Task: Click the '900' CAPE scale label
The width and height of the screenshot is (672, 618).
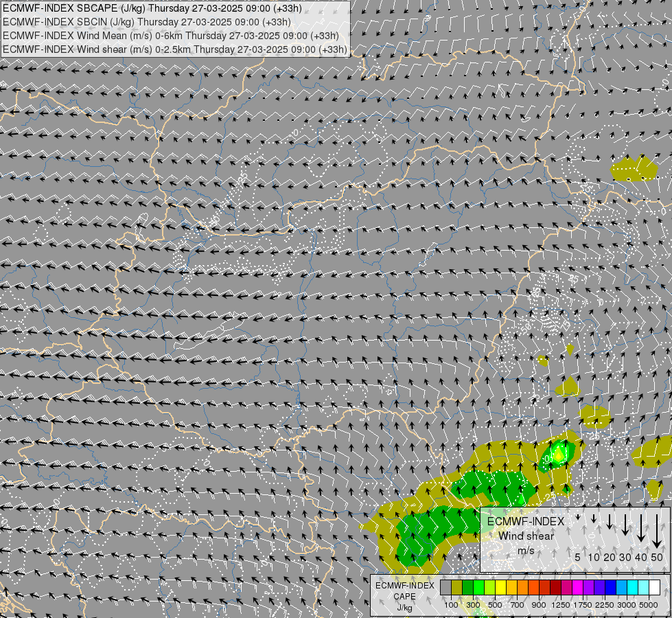Action: pos(539,605)
